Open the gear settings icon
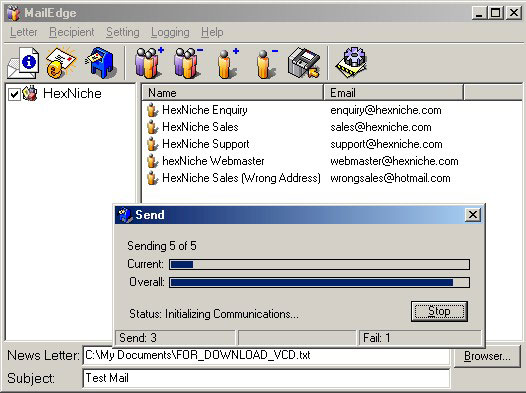Viewport: 526px width, 393px height. point(352,62)
